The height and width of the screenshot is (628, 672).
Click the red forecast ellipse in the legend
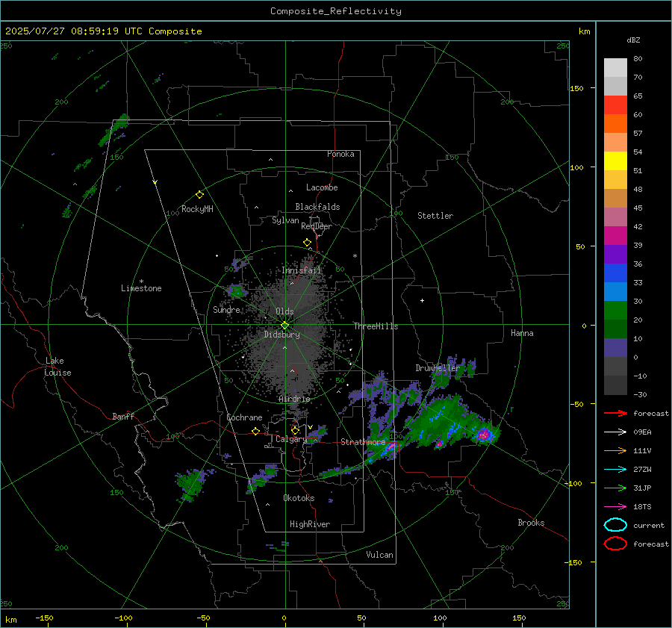click(x=615, y=544)
